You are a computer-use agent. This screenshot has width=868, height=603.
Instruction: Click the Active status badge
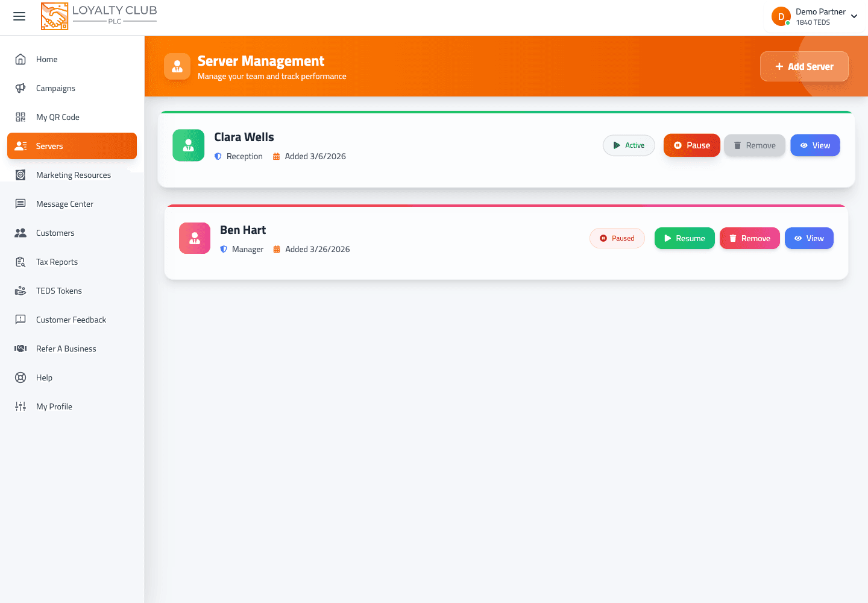[629, 145]
